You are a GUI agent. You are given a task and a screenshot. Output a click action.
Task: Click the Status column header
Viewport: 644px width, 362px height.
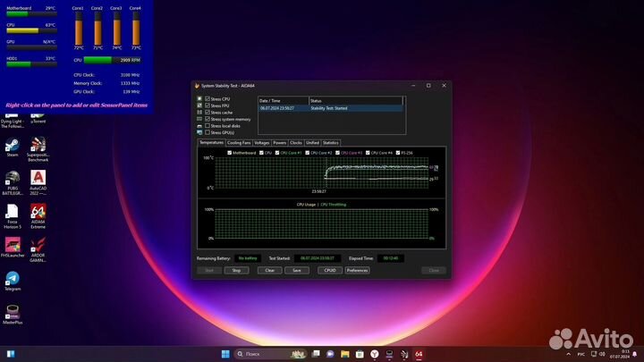point(356,101)
